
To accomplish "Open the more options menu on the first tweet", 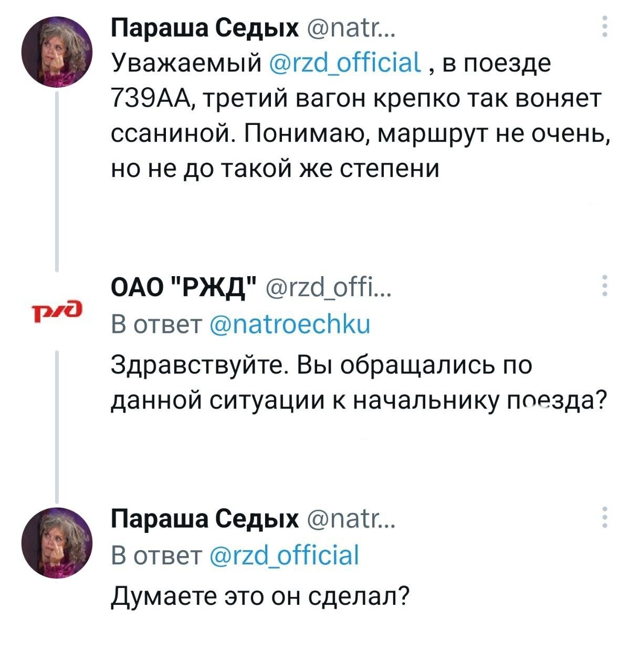I will pos(604,26).
